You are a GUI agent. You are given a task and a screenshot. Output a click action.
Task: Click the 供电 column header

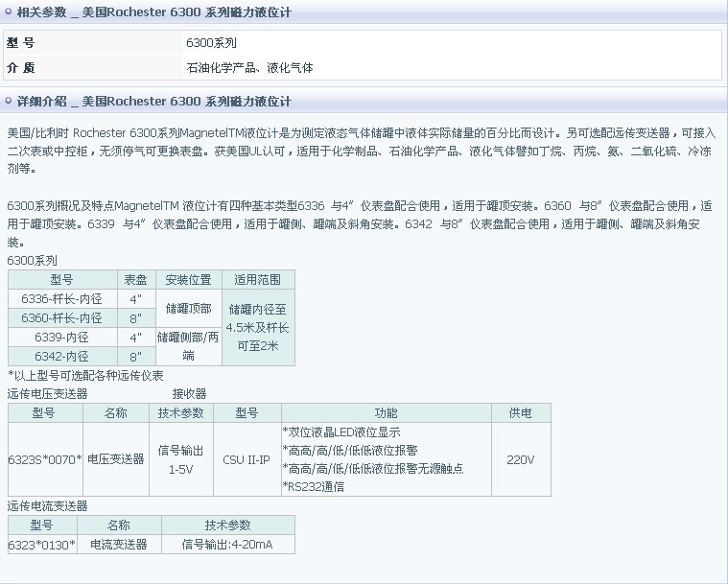(521, 412)
